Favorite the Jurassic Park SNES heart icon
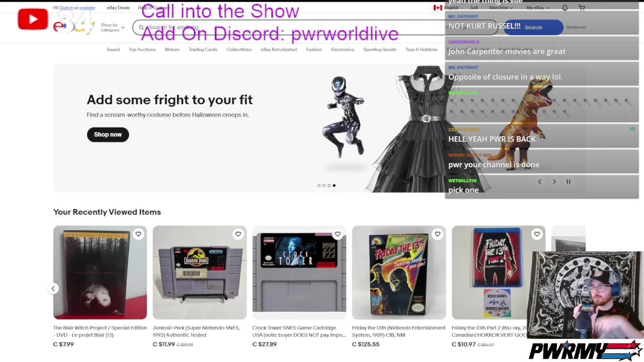The width and height of the screenshot is (644, 362). 238,234
